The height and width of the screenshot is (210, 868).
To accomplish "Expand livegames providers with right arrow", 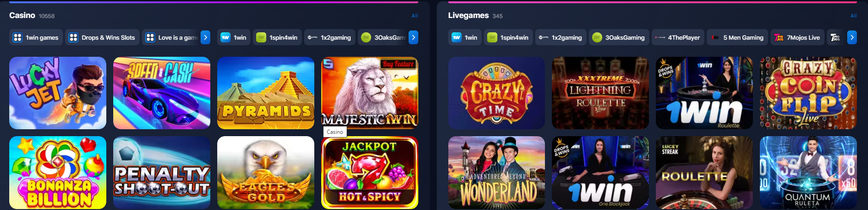I will tap(852, 37).
